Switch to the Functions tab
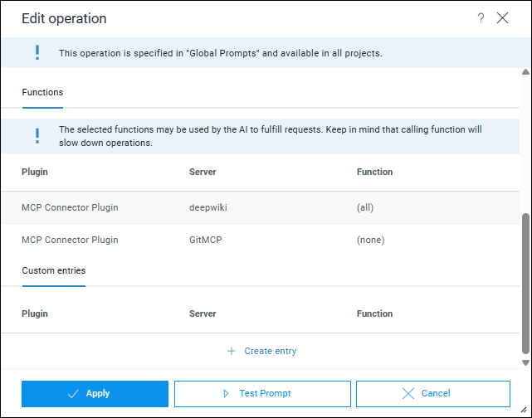Viewport: 532px width, 418px height. tap(42, 92)
